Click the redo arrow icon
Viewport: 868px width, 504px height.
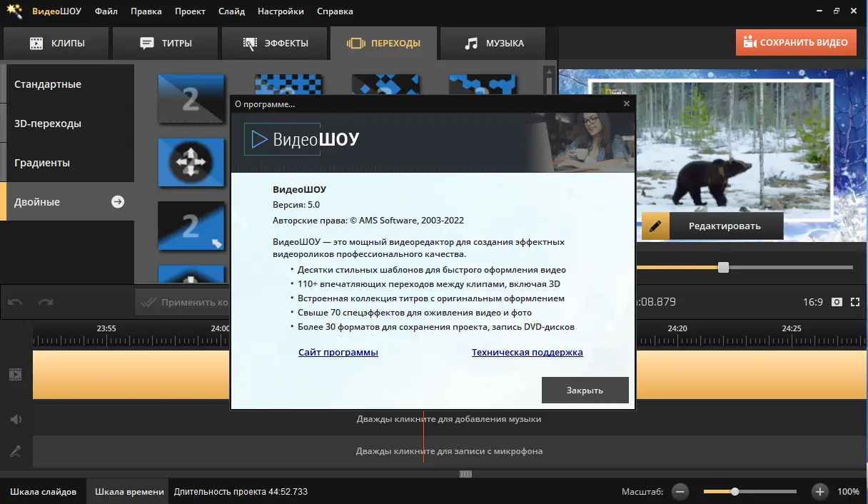[45, 302]
